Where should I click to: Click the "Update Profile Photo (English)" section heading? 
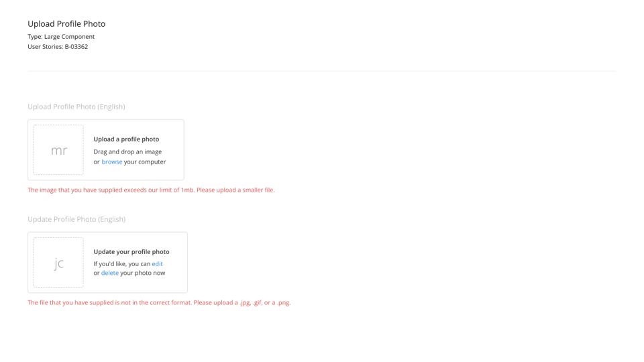[x=76, y=219]
